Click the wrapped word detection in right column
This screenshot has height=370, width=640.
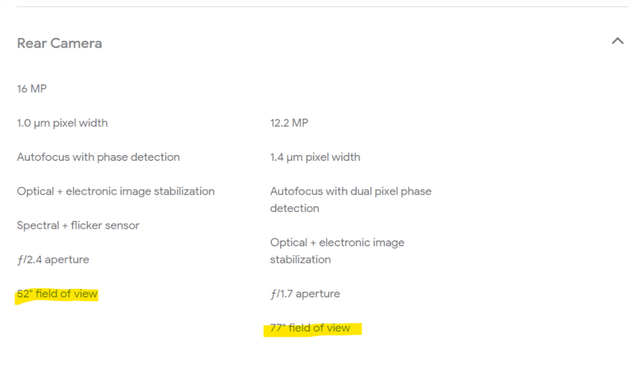tap(295, 208)
